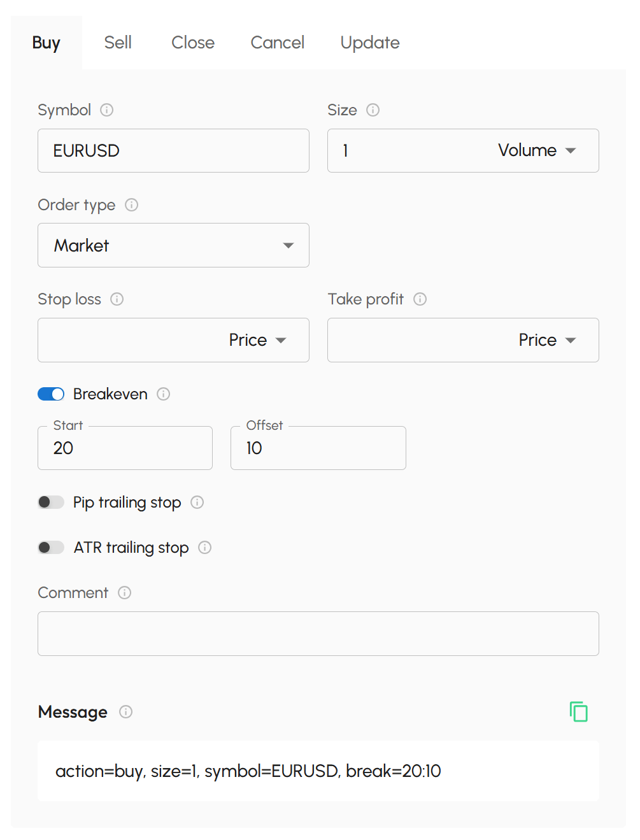Screen dimensions: 640x840
Task: Click the Breakeven info icon
Action: 164,394
